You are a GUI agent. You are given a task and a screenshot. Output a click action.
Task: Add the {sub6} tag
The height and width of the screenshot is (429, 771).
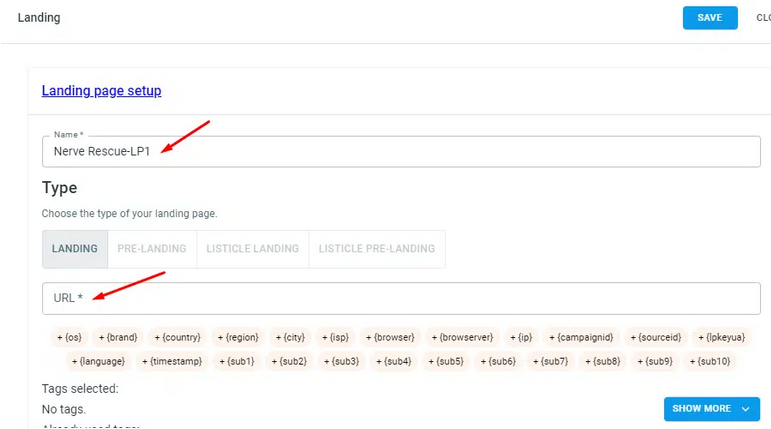(x=498, y=362)
